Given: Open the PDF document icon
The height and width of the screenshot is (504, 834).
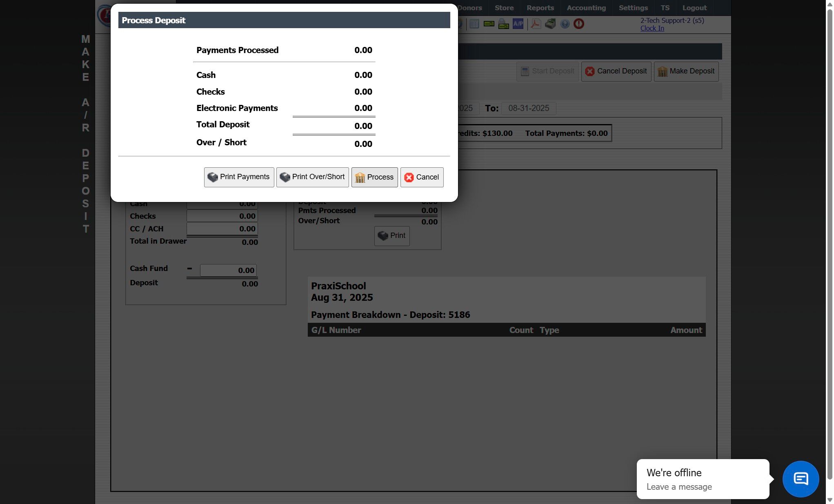Looking at the screenshot, I should click(536, 24).
